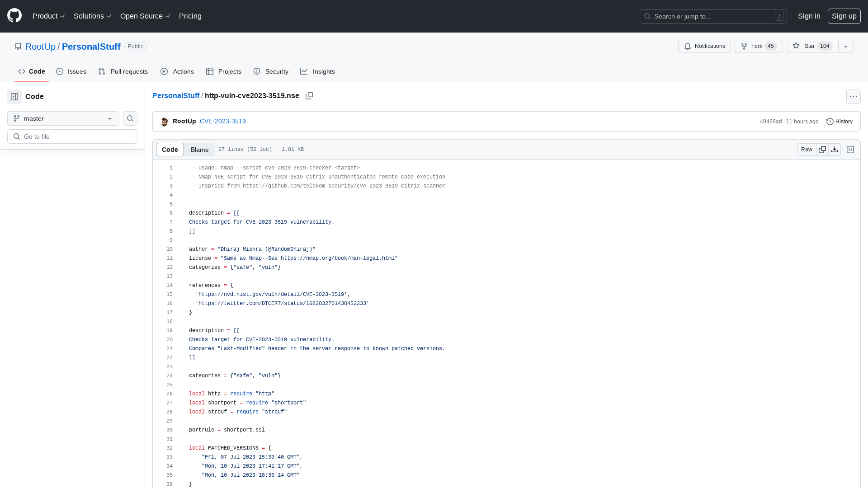Open the master branch selector
This screenshot has width=868, height=488.
pyautogui.click(x=63, y=118)
